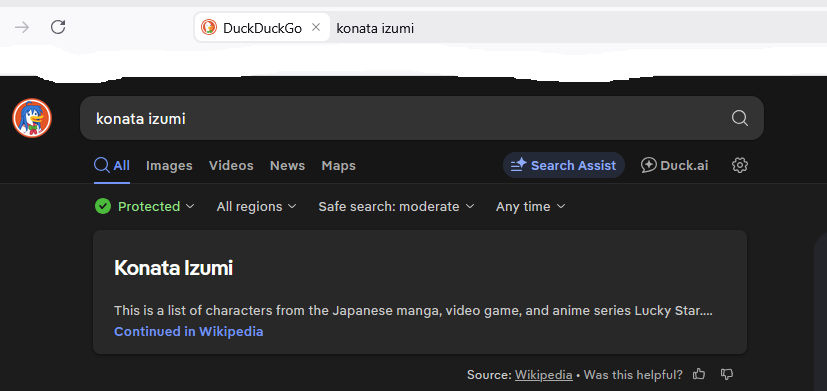Image resolution: width=827 pixels, height=391 pixels.
Task: Close the DuckDuckGo browser tab
Action: [316, 27]
